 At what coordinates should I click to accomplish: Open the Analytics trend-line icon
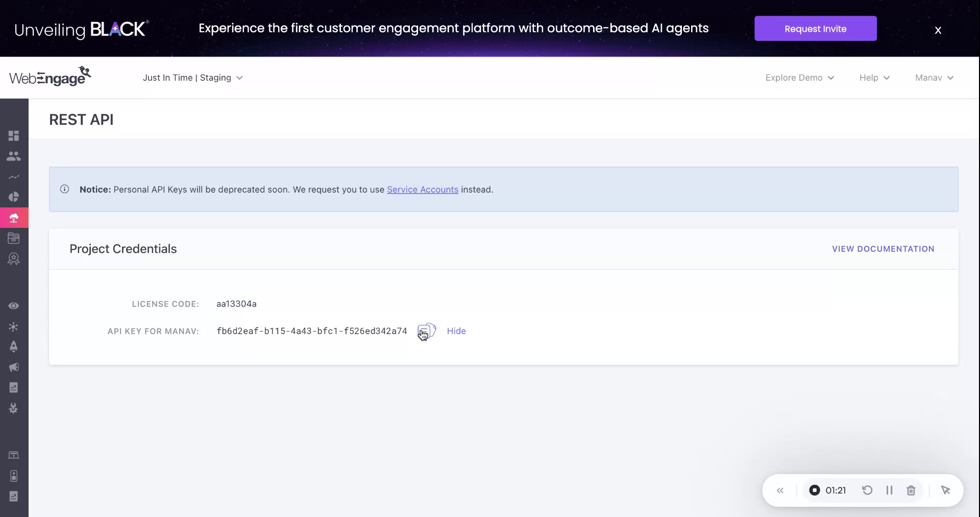coord(14,177)
